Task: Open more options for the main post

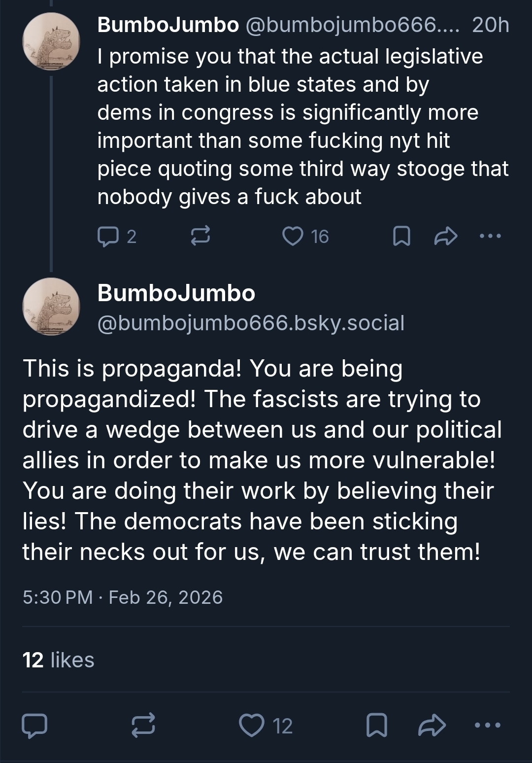Action: tap(488, 726)
